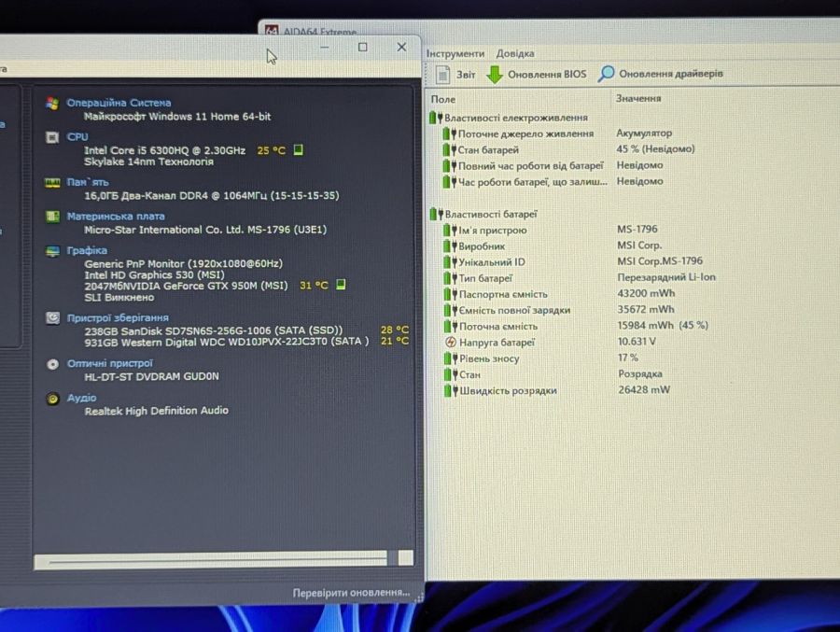This screenshot has width=840, height=632.
Task: Minimize the Speccy window
Action: pyautogui.click(x=325, y=48)
